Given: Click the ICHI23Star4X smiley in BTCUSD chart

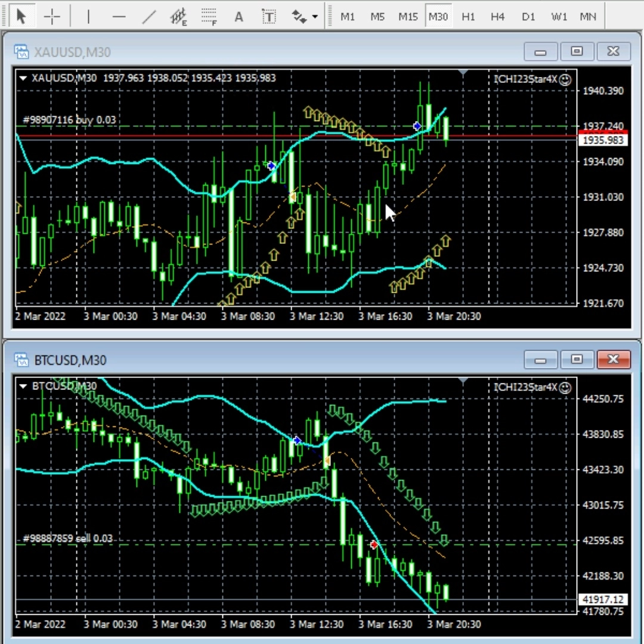Looking at the screenshot, I should pyautogui.click(x=565, y=388).
